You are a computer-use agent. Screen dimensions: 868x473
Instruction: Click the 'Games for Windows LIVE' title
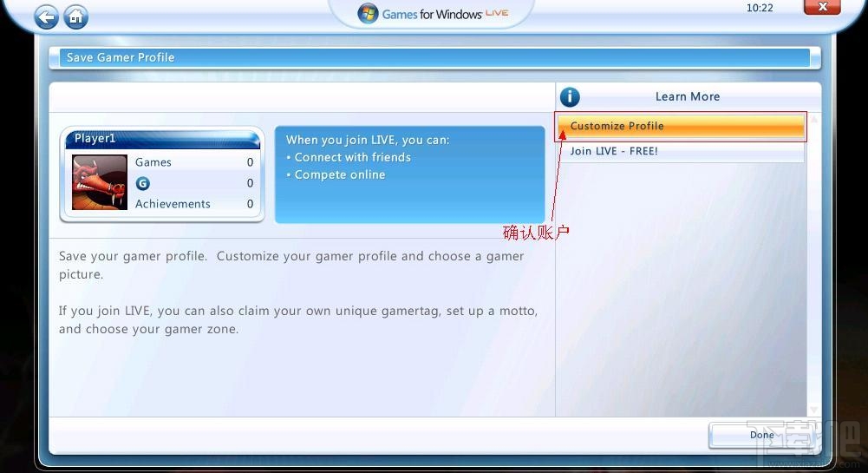coord(445,14)
